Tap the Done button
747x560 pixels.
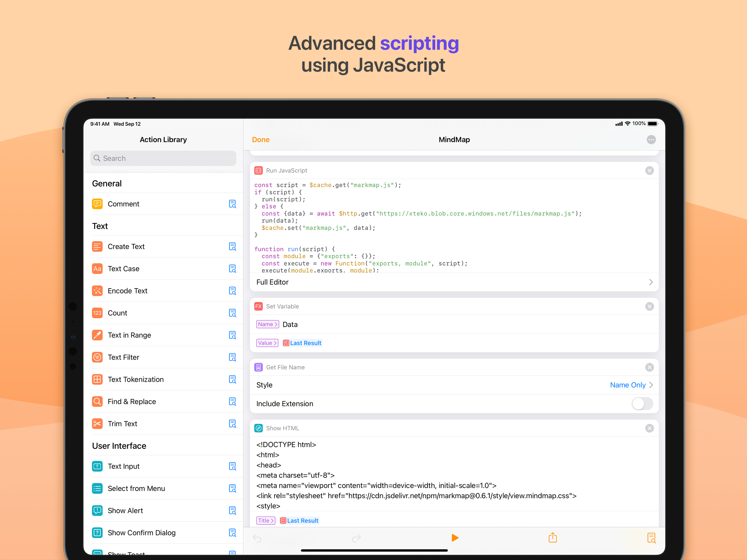(x=261, y=139)
